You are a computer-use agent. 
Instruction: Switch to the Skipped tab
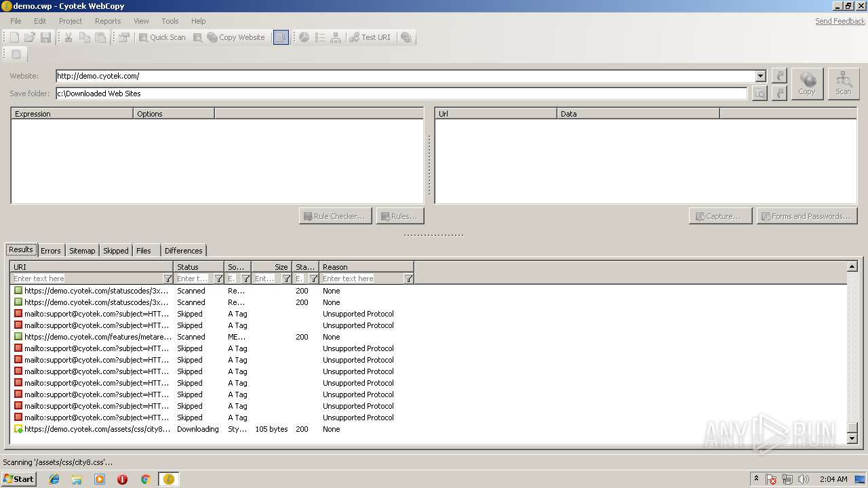point(116,251)
